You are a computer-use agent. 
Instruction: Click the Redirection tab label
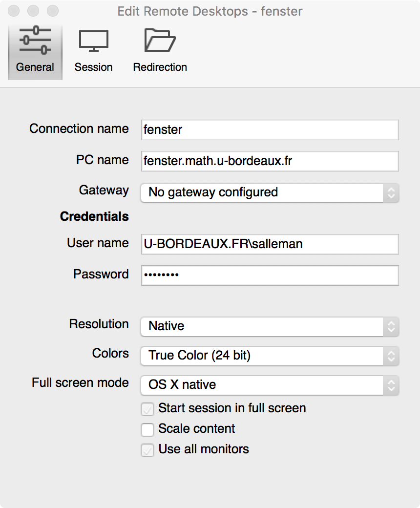pos(160,67)
